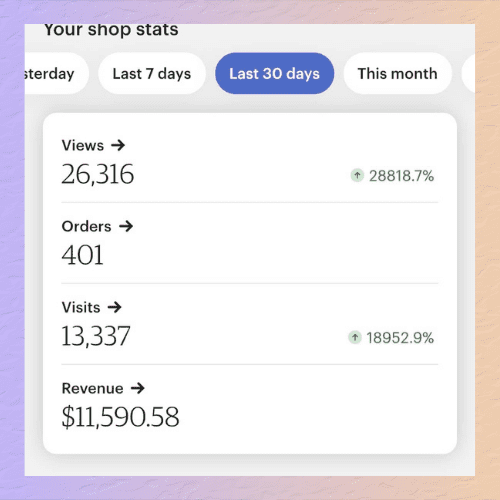The width and height of the screenshot is (500, 500).
Task: Select the cut-off tab after This month
Action: click(x=468, y=73)
